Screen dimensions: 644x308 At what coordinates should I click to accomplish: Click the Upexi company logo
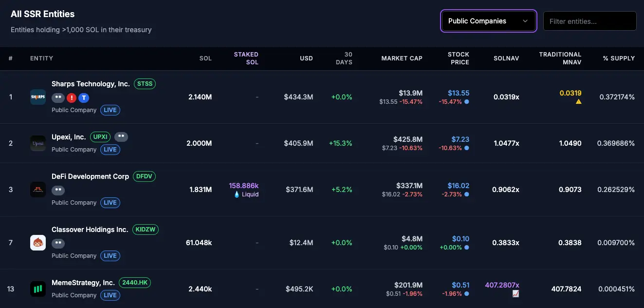click(x=38, y=143)
